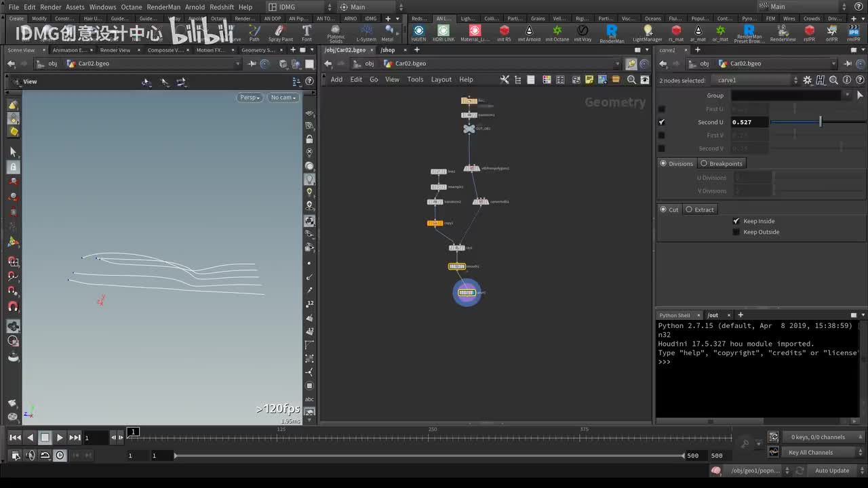The height and width of the screenshot is (488, 868).
Task: Play the timeline forward
Action: tap(60, 438)
